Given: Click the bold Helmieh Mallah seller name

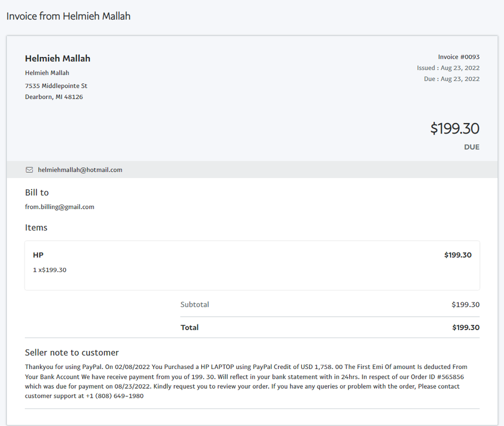Looking at the screenshot, I should click(x=57, y=59).
